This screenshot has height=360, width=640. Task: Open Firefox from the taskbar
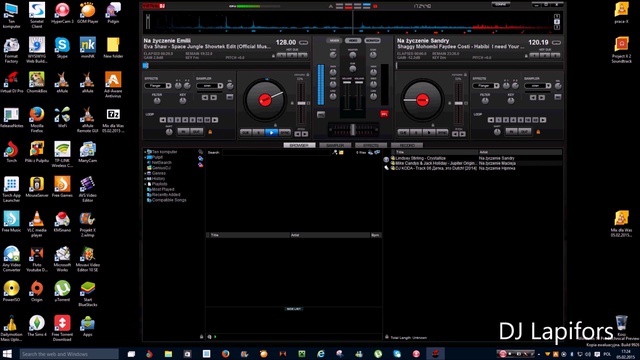click(225, 353)
